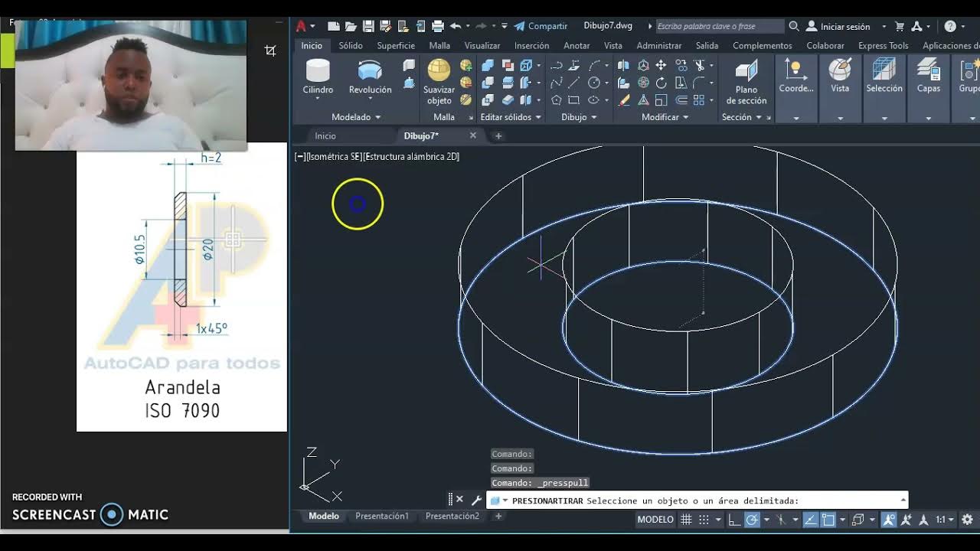Click the Compartir button

coord(541,26)
